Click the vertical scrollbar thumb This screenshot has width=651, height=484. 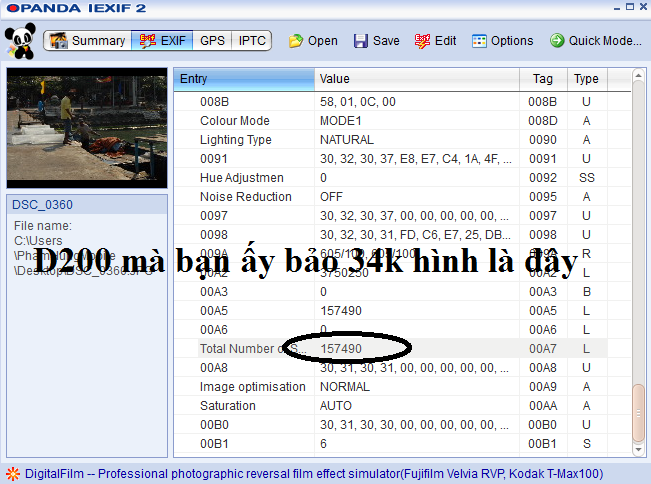638,413
